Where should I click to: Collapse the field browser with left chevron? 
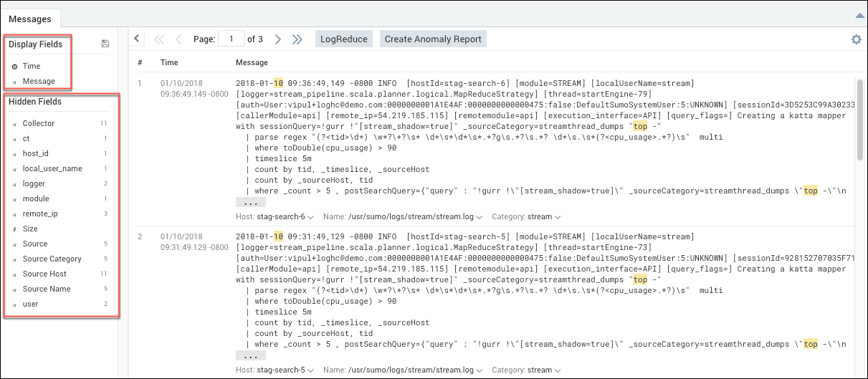[138, 39]
